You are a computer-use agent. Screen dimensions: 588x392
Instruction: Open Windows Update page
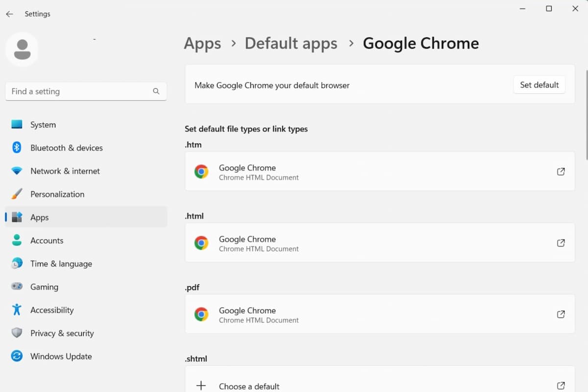pos(86,356)
